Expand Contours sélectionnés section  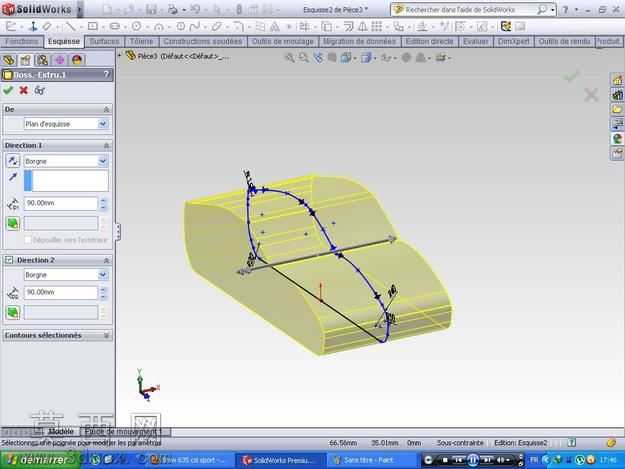(106, 336)
